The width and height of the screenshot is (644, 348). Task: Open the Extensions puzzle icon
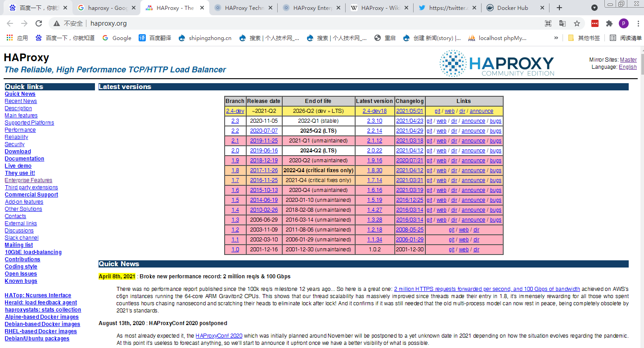609,23
